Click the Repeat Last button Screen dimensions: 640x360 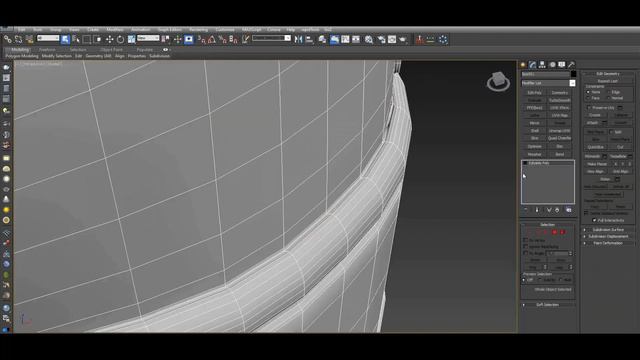coord(608,81)
